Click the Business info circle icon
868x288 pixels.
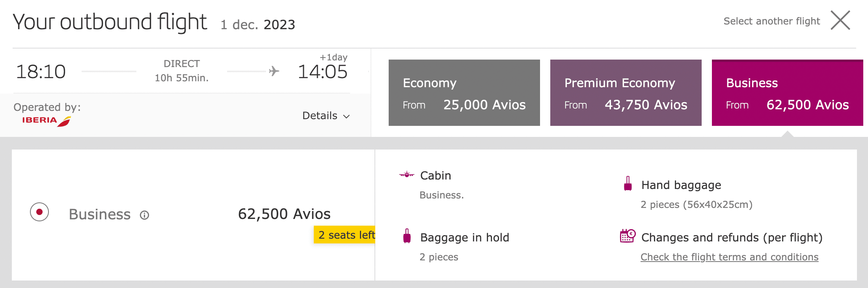[145, 215]
